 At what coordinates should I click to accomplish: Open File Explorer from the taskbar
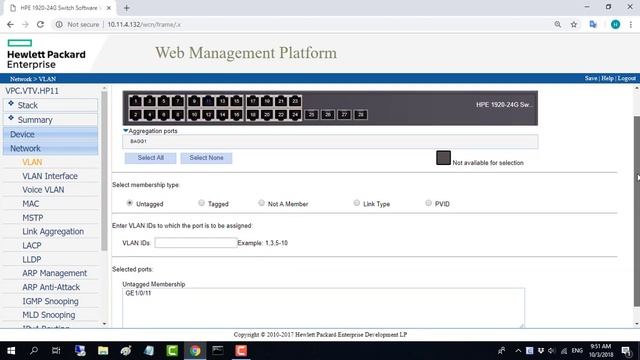coord(103,351)
